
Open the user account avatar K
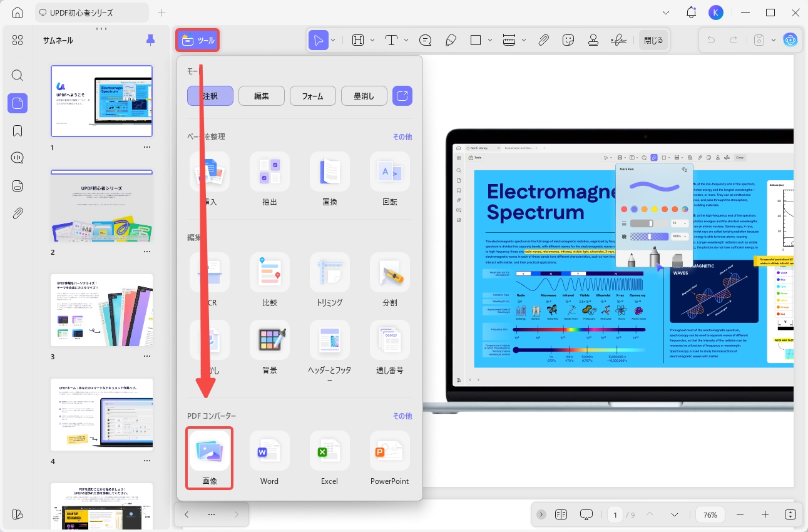(x=716, y=13)
